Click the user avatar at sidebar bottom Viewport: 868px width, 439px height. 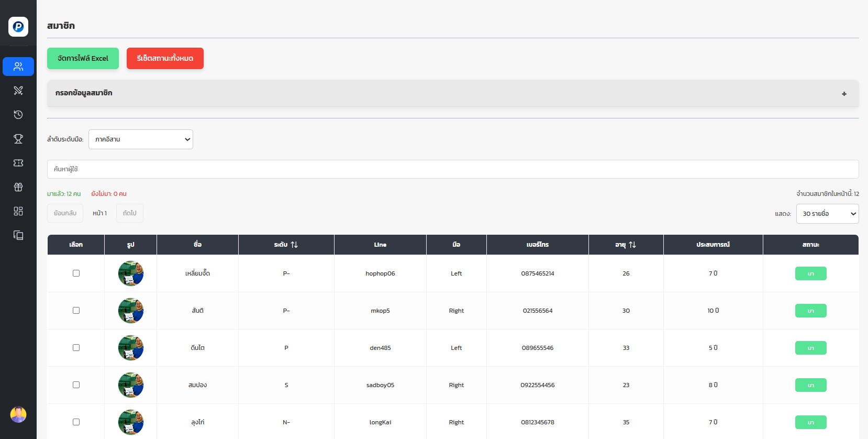tap(18, 414)
